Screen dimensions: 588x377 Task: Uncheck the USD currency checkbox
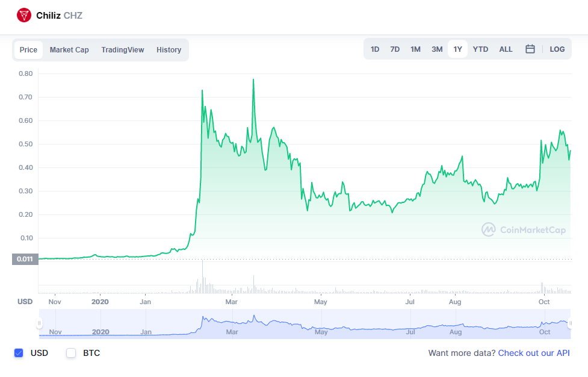[x=19, y=353]
